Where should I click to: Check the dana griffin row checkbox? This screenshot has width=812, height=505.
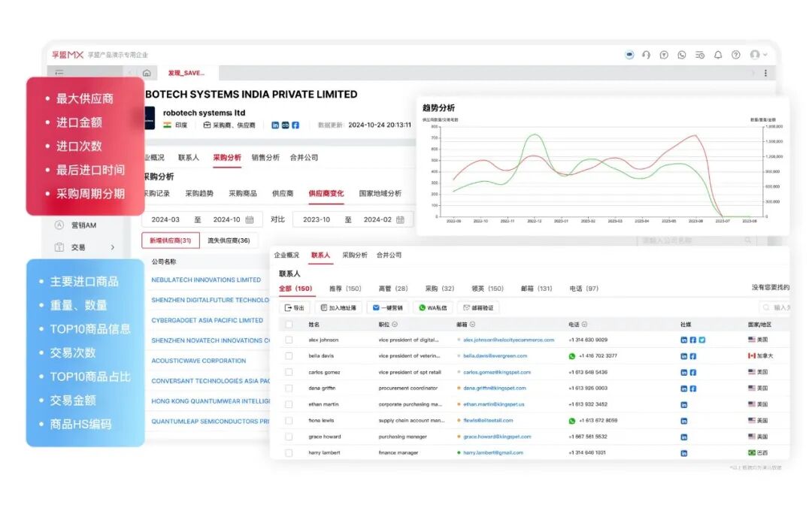(x=289, y=388)
